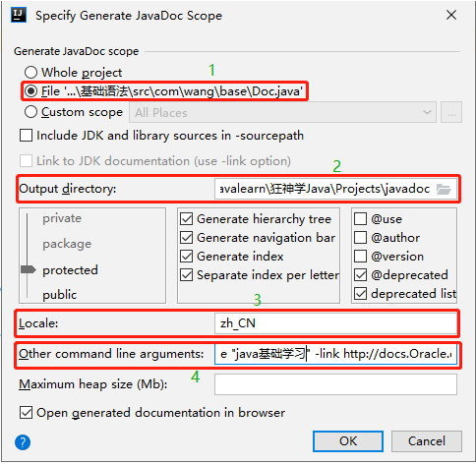The height and width of the screenshot is (464, 476).
Task: Uncheck Generate index option
Action: [186, 256]
